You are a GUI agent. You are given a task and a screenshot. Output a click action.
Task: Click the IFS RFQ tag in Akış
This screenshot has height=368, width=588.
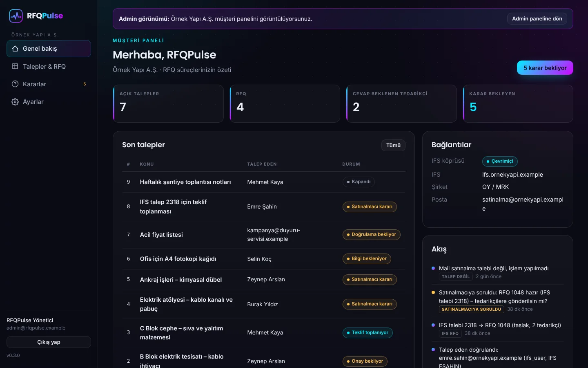click(450, 334)
